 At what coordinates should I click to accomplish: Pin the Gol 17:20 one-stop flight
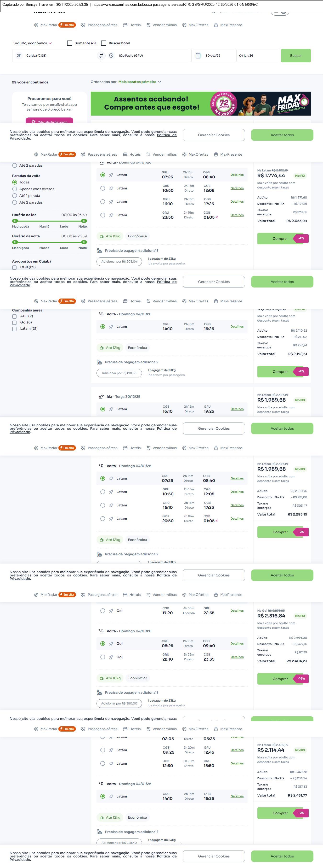[x=111, y=610]
